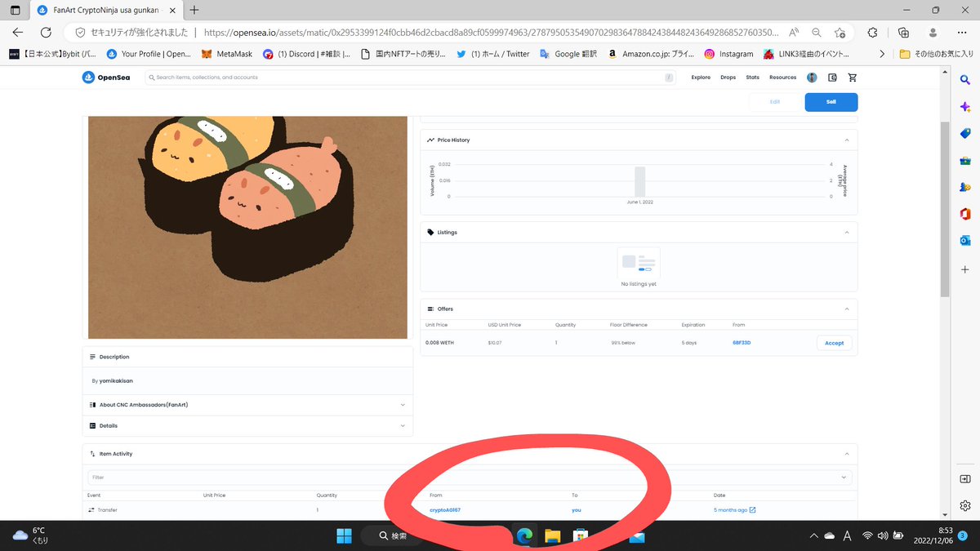Open File Explorer from taskbar

tap(552, 535)
